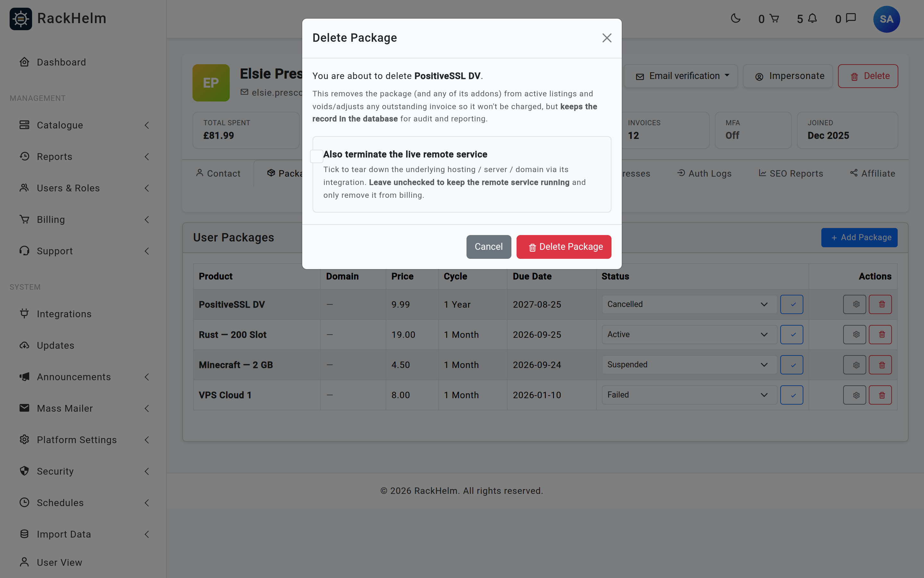Click the RackHelm logo icon

tap(21, 19)
